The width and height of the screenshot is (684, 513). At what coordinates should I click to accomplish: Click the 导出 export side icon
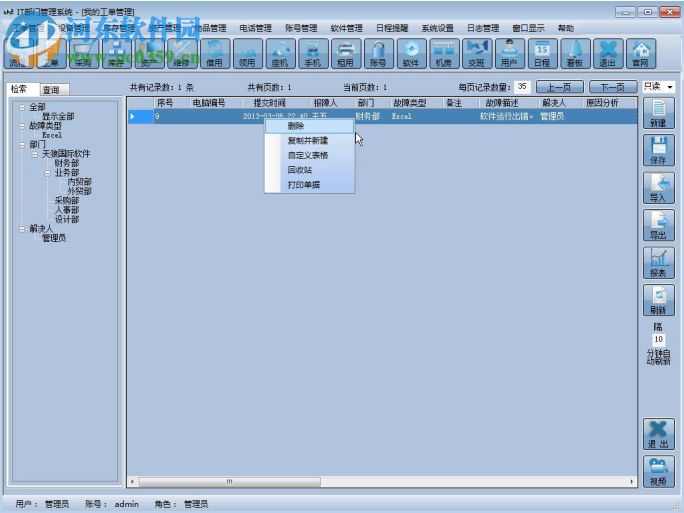[658, 225]
